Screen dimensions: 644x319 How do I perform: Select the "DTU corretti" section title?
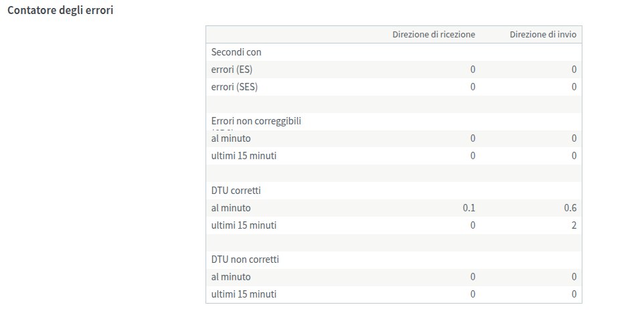(236, 191)
